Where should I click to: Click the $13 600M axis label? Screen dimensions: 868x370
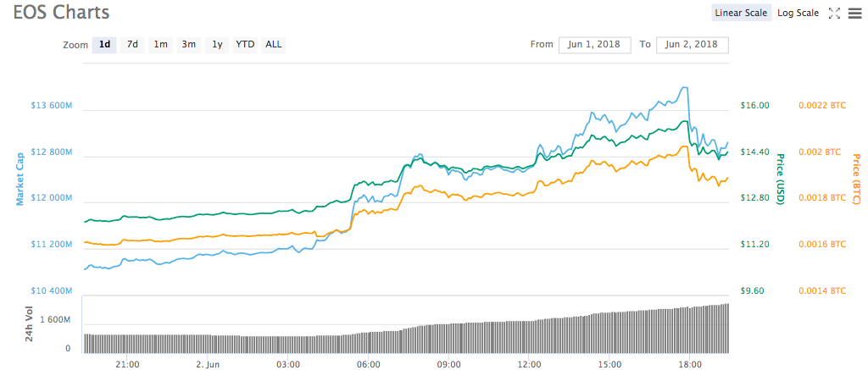point(51,105)
